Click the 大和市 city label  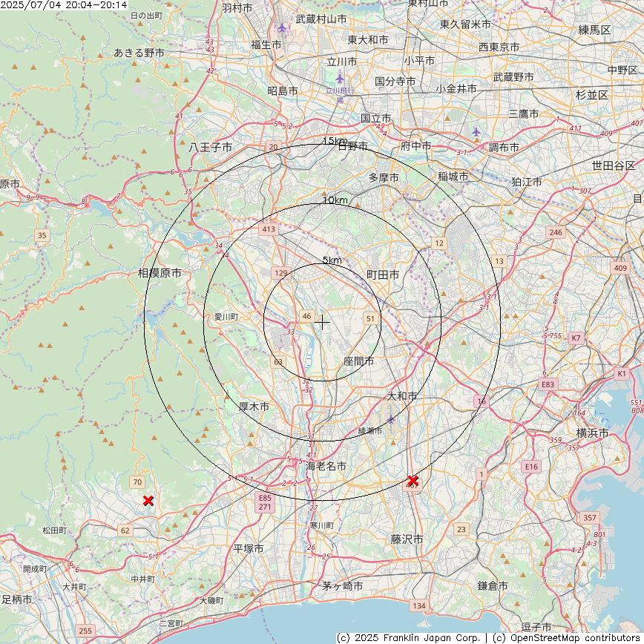coord(401,396)
